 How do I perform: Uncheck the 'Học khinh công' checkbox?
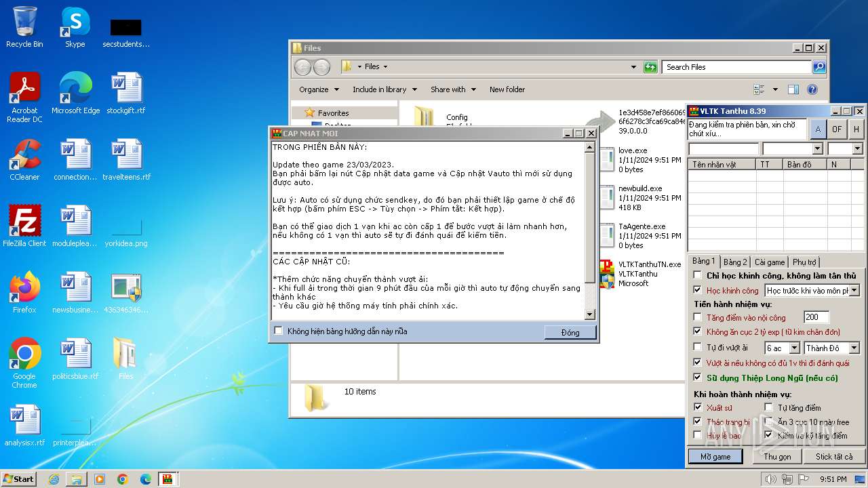(x=697, y=290)
